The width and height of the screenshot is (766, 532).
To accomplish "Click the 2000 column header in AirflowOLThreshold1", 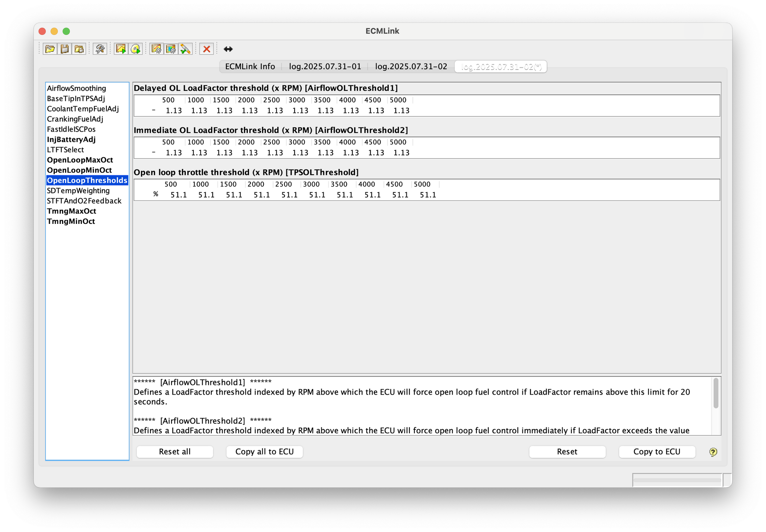I will click(x=246, y=100).
